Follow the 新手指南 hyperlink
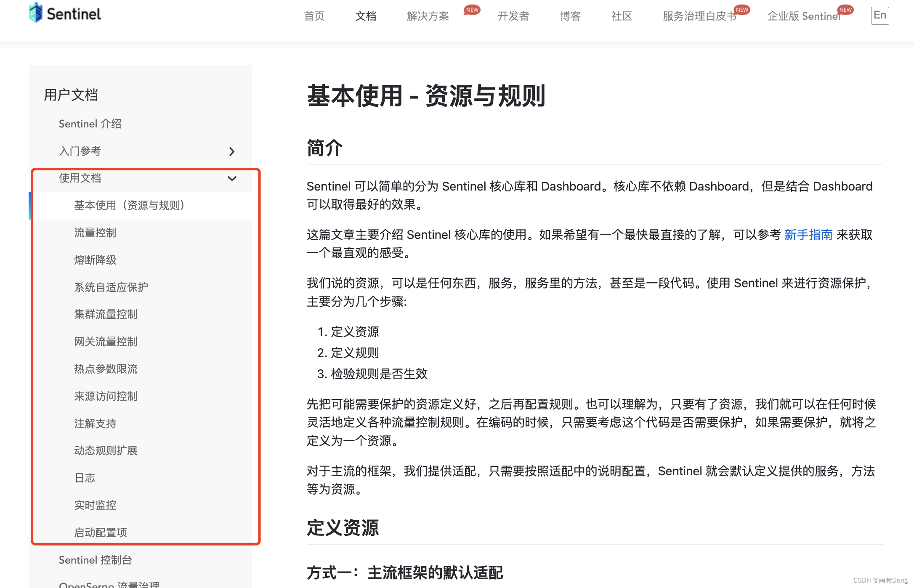The width and height of the screenshot is (914, 588). click(x=808, y=235)
